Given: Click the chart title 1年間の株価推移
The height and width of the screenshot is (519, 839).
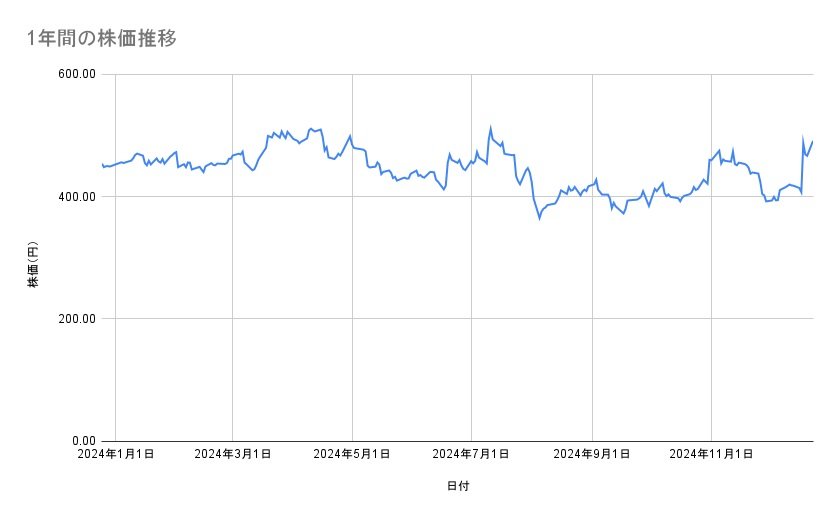Looking at the screenshot, I should tap(103, 39).
